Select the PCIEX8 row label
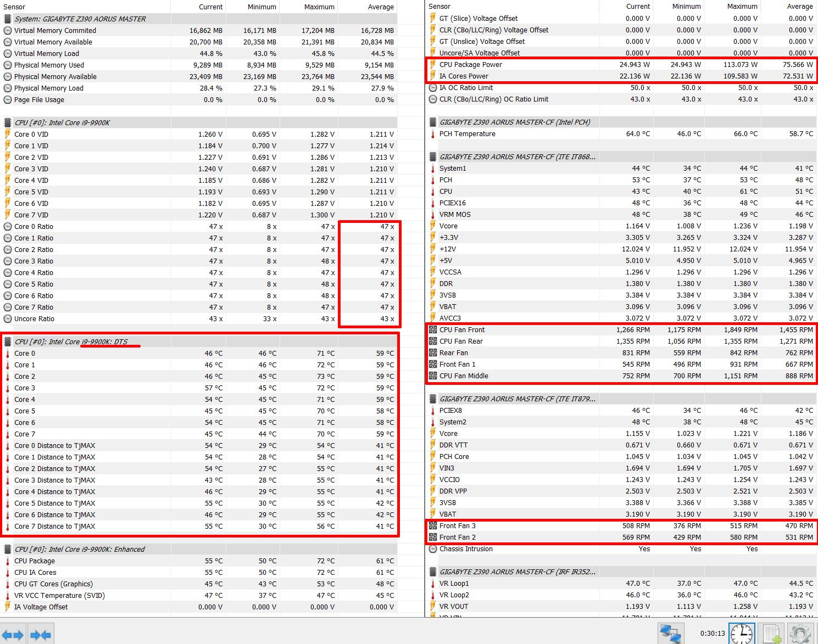 [x=450, y=410]
